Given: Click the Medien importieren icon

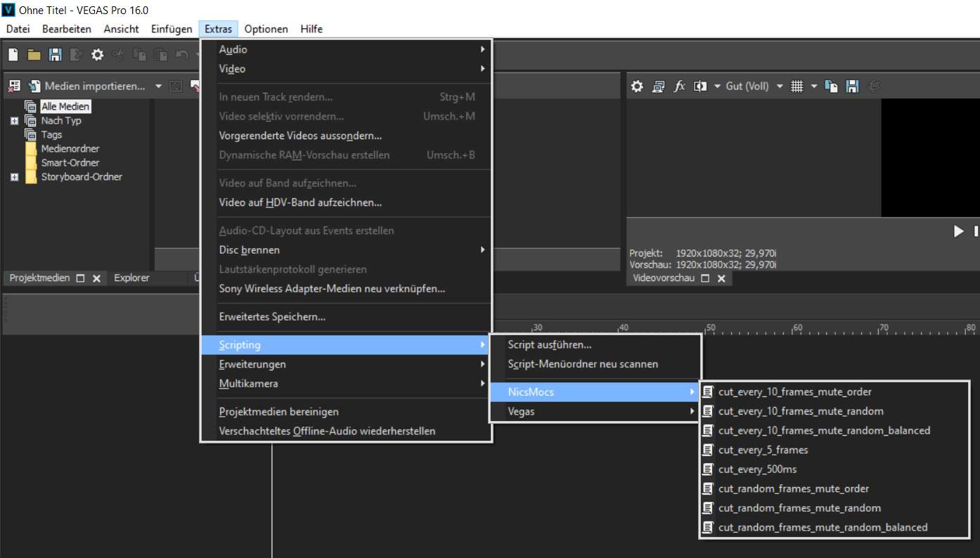Looking at the screenshot, I should 34,86.
